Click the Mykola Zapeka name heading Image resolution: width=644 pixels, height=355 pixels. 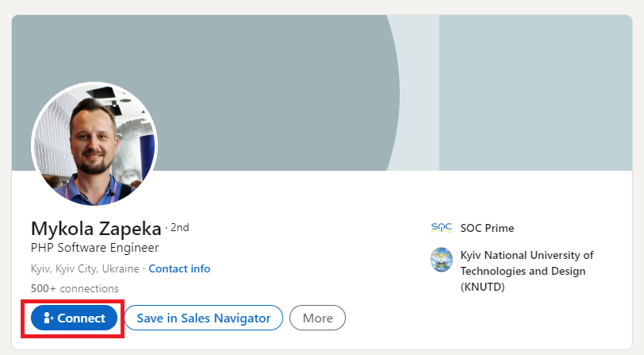pyautogui.click(x=96, y=228)
